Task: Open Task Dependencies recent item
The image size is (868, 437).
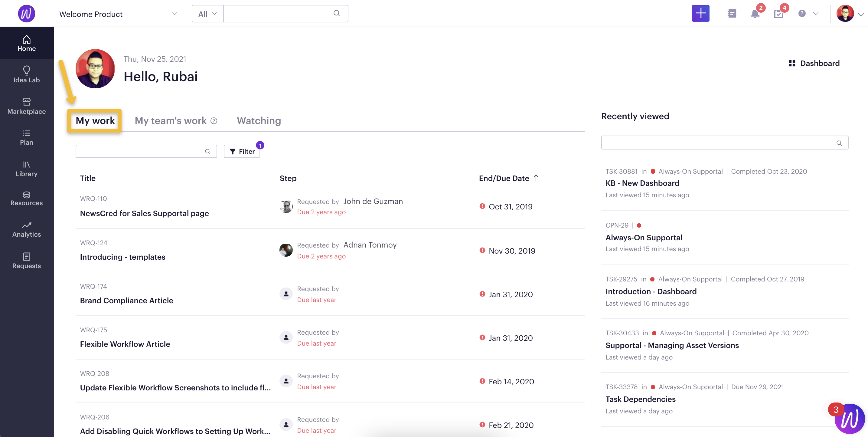Action: point(640,399)
